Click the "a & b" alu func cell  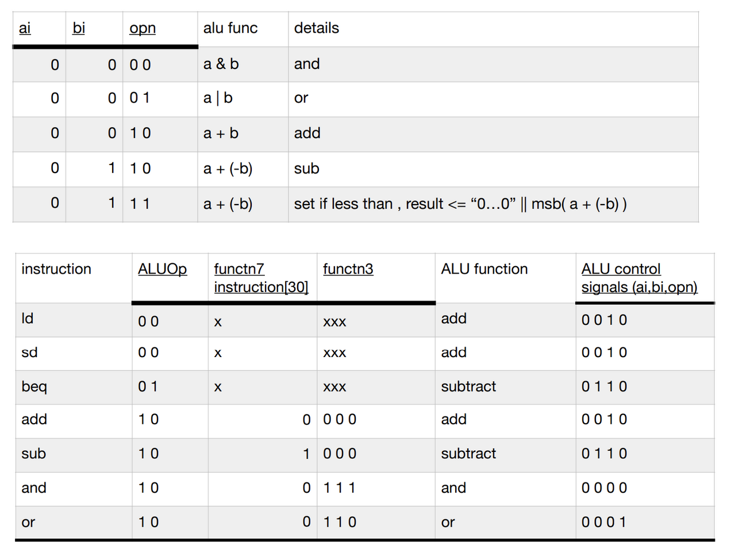221,64
